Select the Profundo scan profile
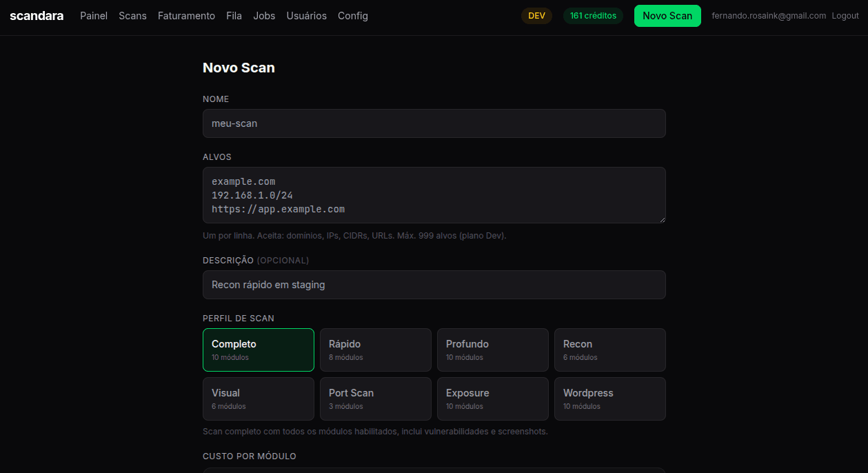This screenshot has height=473, width=868. pos(493,350)
